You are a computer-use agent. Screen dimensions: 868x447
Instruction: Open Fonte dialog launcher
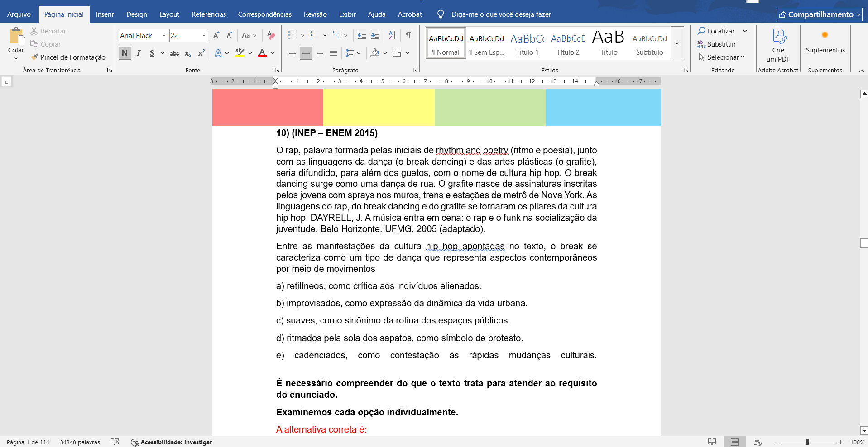tap(277, 70)
